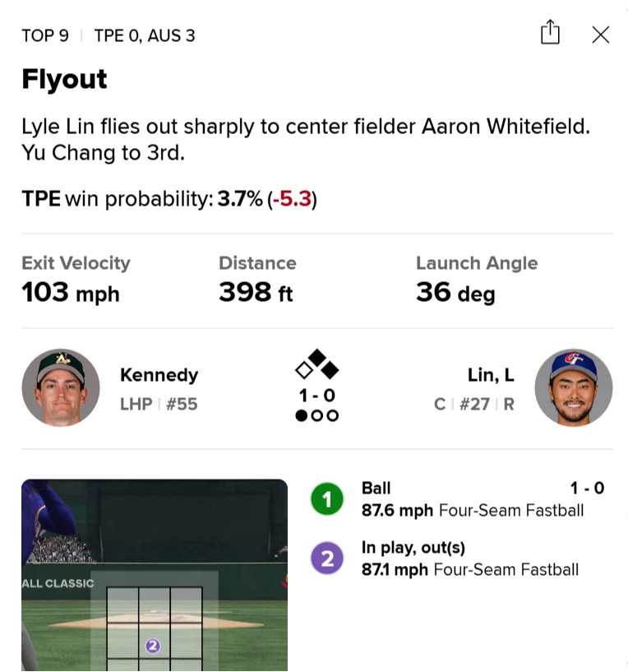The width and height of the screenshot is (628, 672).
Task: Click the 87.6 mph Four-Seam Fastball row
Action: 473,510
